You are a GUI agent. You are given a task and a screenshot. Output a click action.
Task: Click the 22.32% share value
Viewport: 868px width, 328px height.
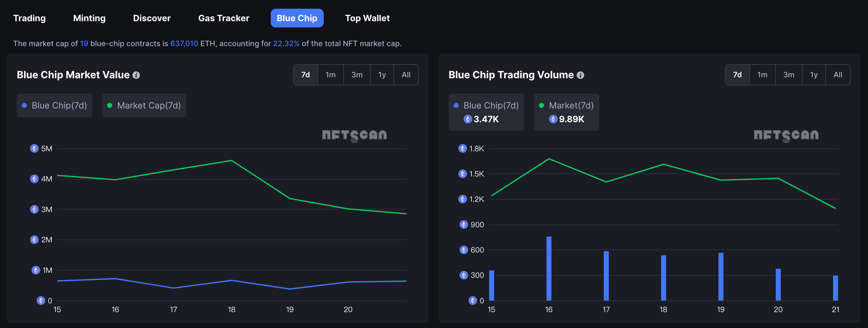[x=286, y=43]
